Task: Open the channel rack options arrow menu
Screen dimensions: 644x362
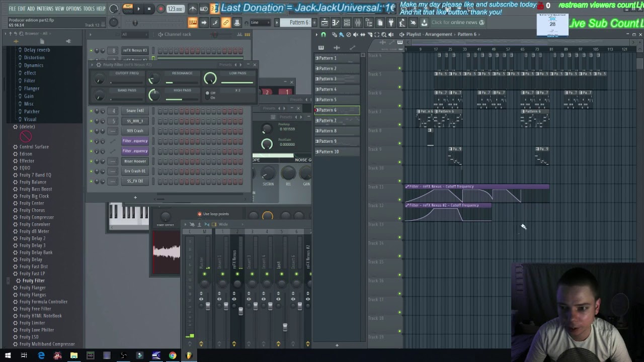Action: 91,34
